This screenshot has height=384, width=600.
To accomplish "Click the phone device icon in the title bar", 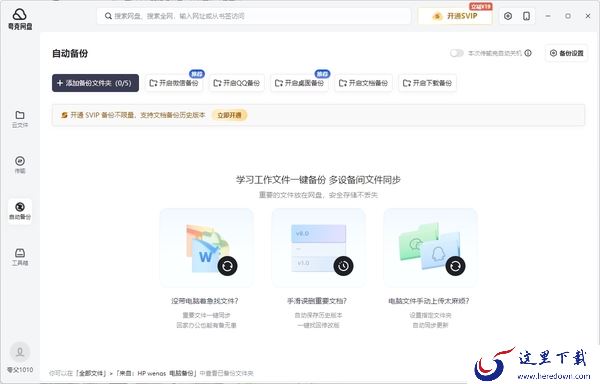I will point(527,16).
